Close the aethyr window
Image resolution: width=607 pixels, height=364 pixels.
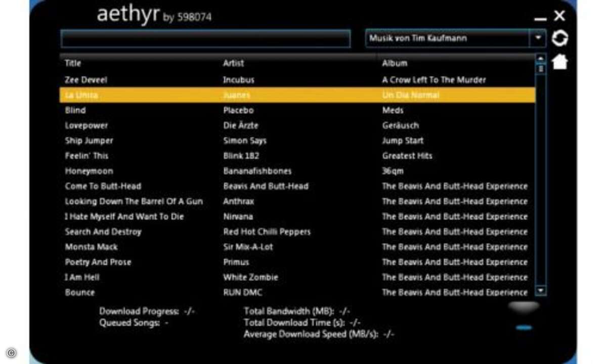tap(559, 16)
